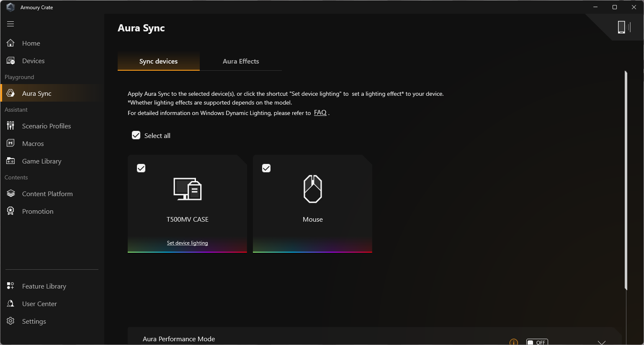Open Macros in the sidebar
This screenshot has height=345, width=644.
coord(52,143)
